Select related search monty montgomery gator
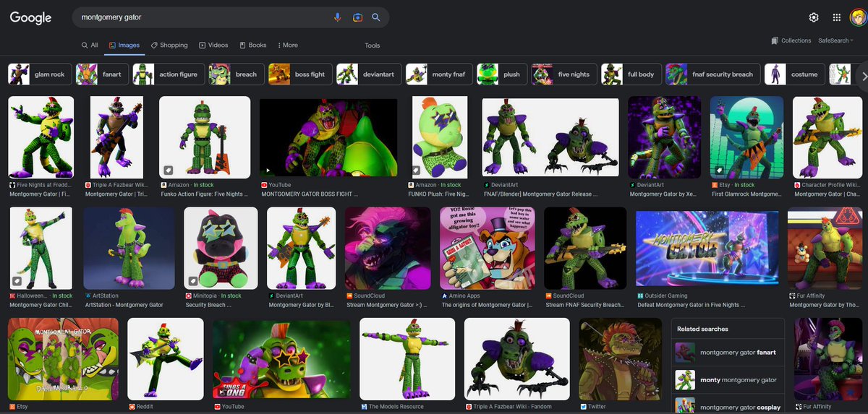 (727, 380)
